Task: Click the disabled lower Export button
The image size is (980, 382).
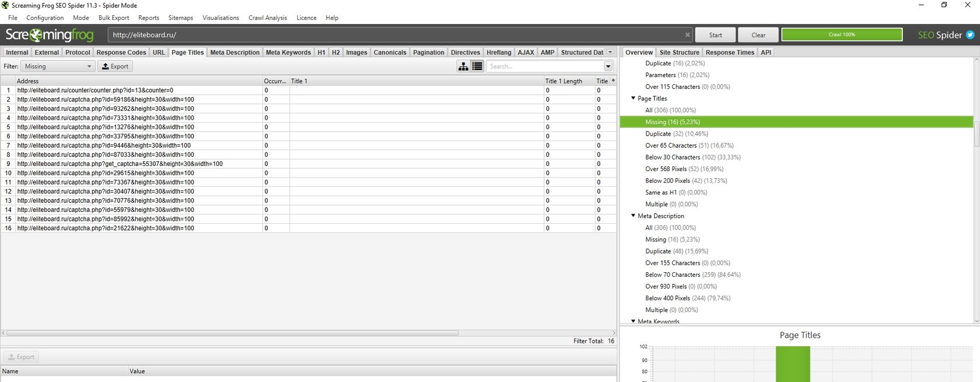Action: 21,357
